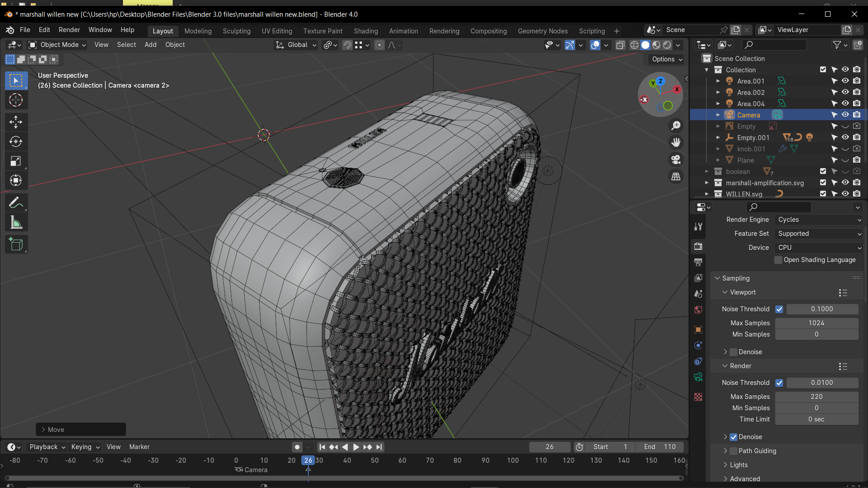Collapse the Sampling panel
Image resolution: width=868 pixels, height=488 pixels.
click(x=735, y=278)
